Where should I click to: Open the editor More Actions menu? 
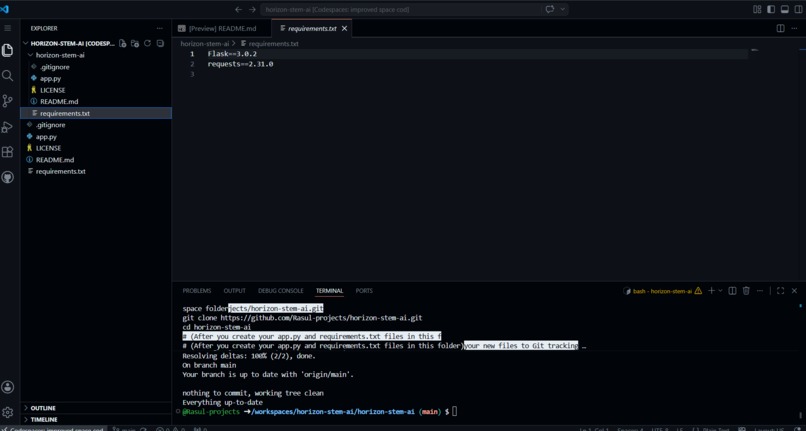click(795, 28)
